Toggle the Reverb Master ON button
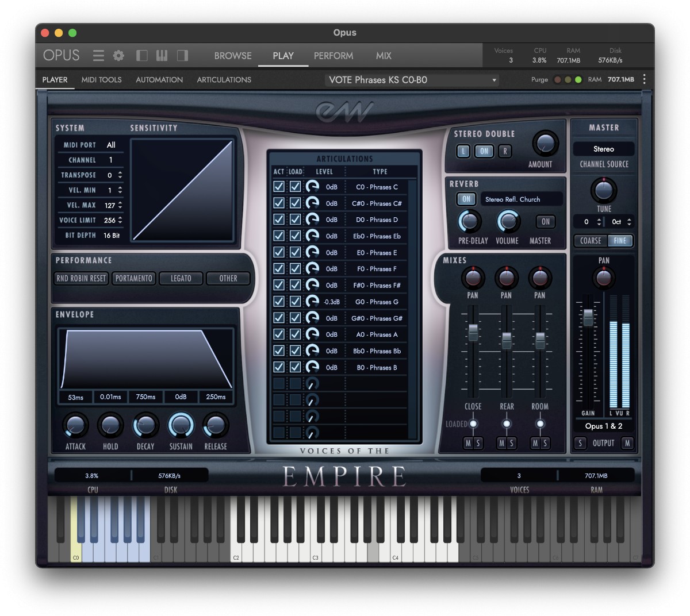This screenshot has height=616, width=690. click(x=545, y=221)
